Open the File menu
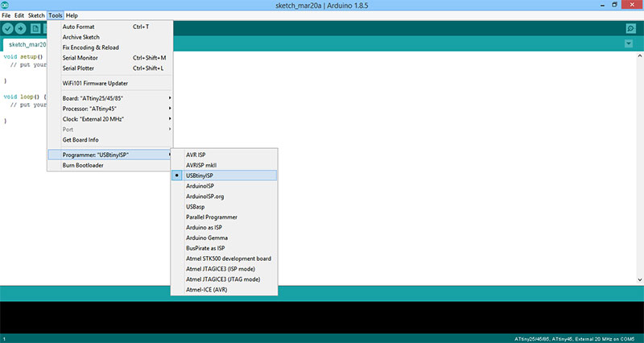The height and width of the screenshot is (343, 644). pos(6,15)
